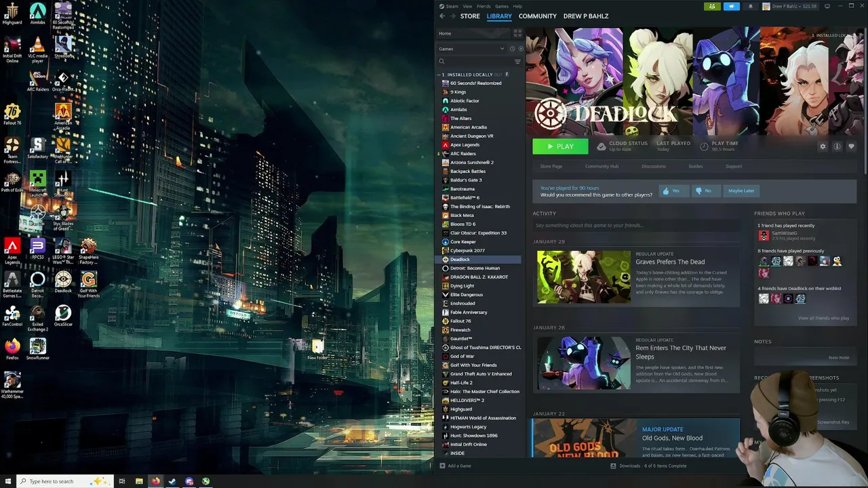Go back with the Steam back arrow
This screenshot has height=488, width=868.
(442, 16)
